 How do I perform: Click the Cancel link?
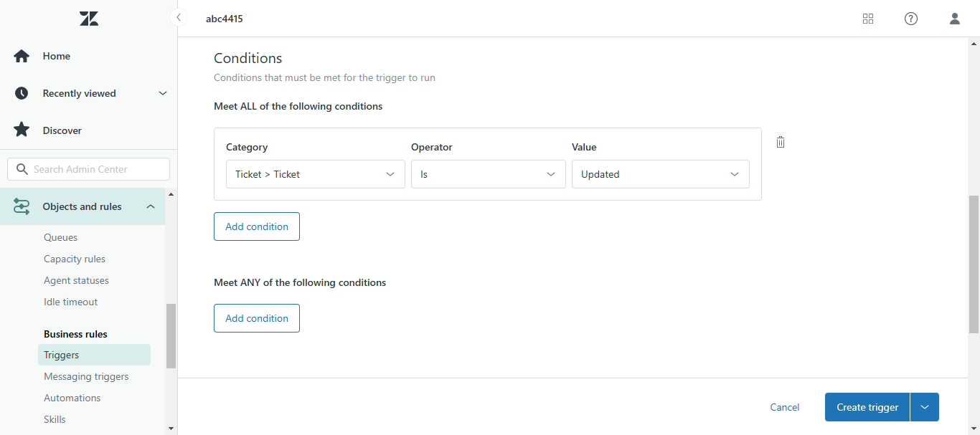point(785,407)
